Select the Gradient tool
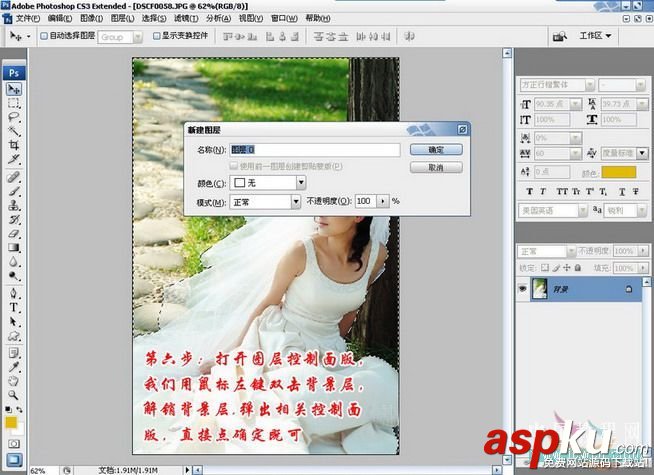This screenshot has width=654, height=475. click(x=14, y=248)
